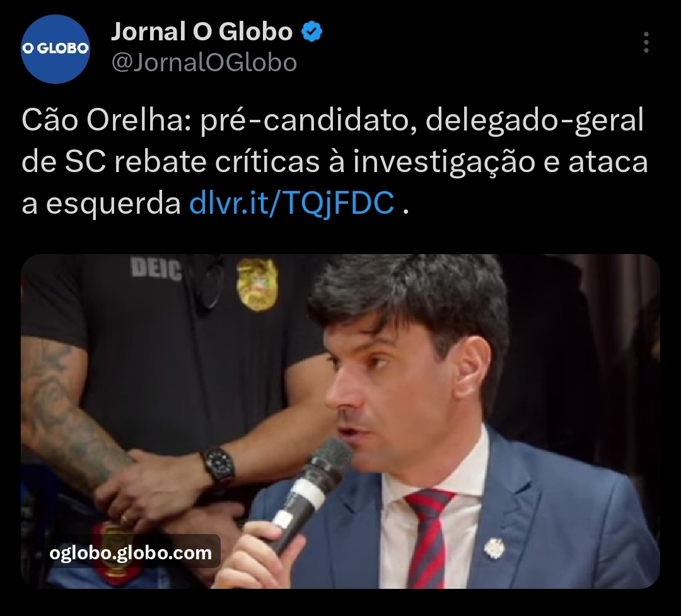Viewport: 681px width, 616px height.
Task: Open the Jornal O Globo display name
Action: click(x=202, y=32)
